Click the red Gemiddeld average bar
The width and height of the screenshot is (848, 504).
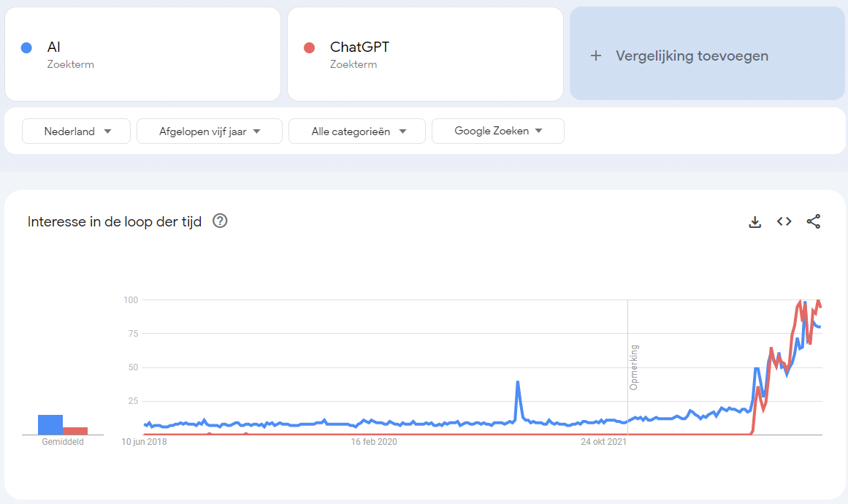point(76,430)
